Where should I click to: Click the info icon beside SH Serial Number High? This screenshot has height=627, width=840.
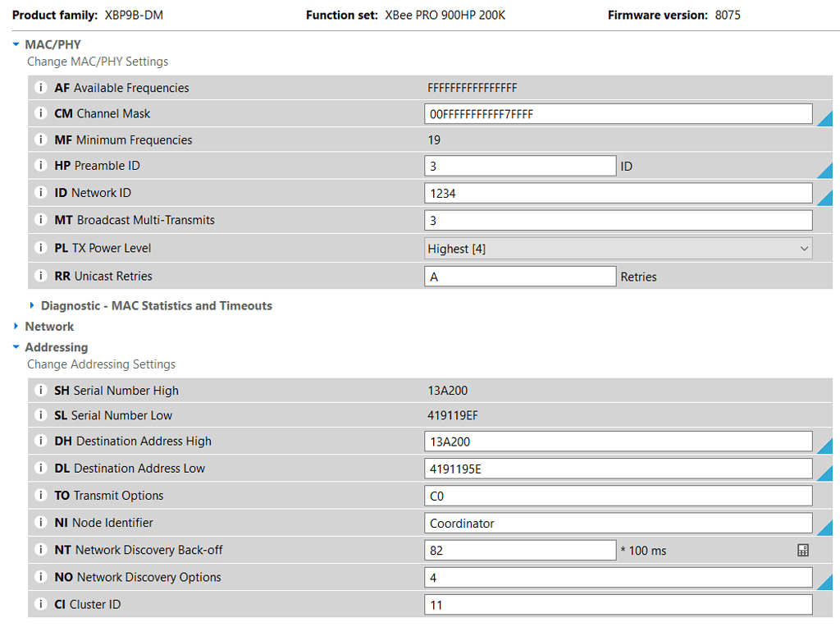coord(40,390)
